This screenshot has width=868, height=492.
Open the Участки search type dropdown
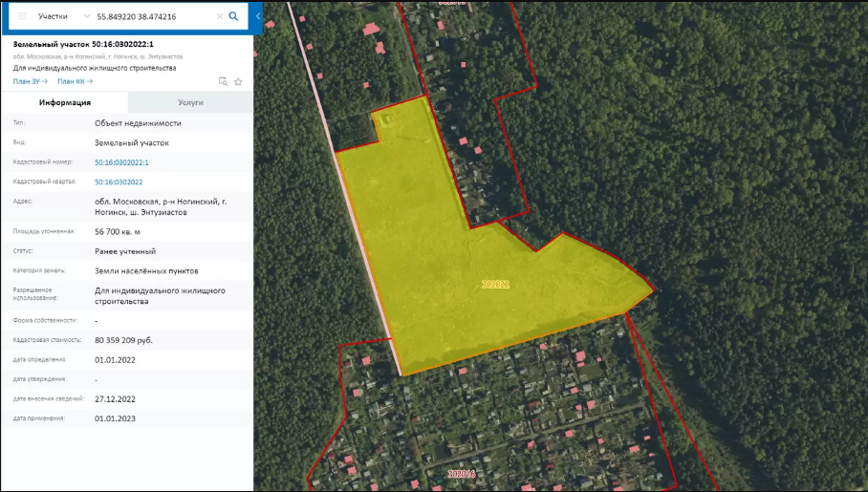click(62, 16)
